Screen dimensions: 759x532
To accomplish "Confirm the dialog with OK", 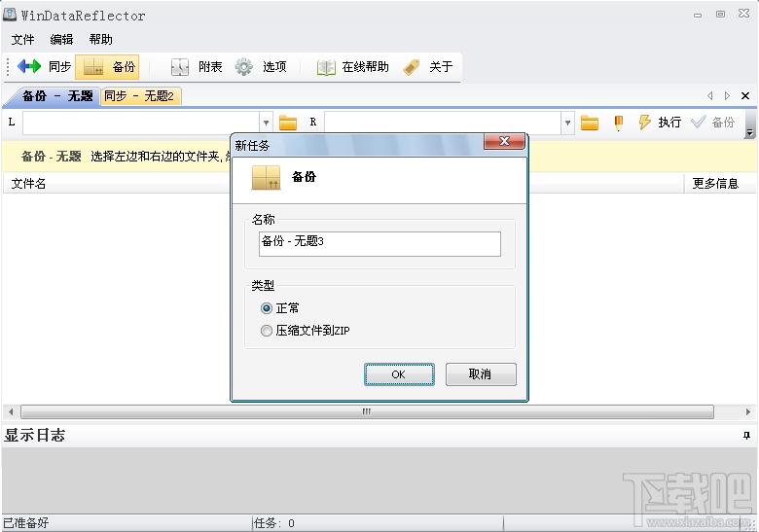I will 399,374.
